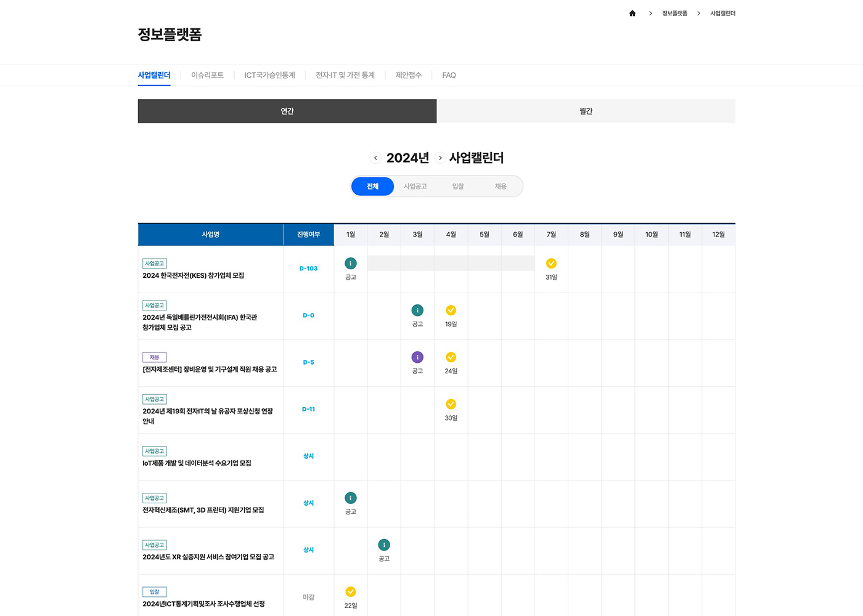The width and height of the screenshot is (863, 616).
Task: Click the April 30일 check icon for 전자IT의 날
Action: click(x=451, y=405)
